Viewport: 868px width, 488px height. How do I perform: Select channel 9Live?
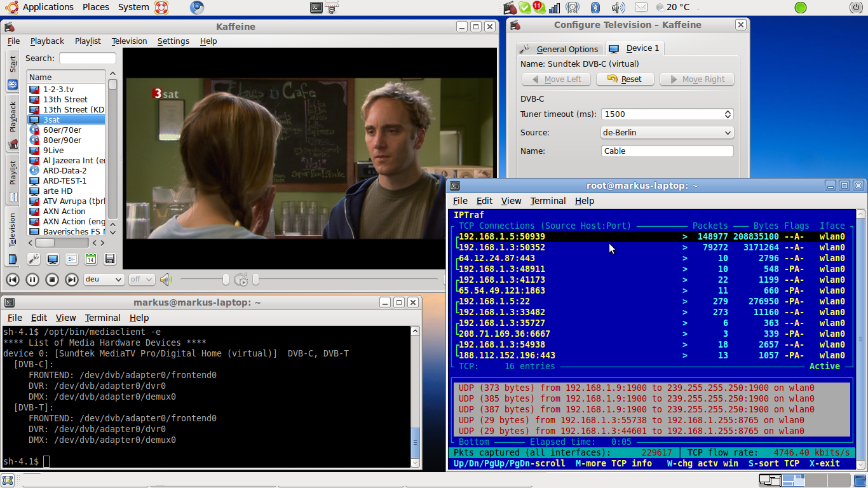(66, 150)
